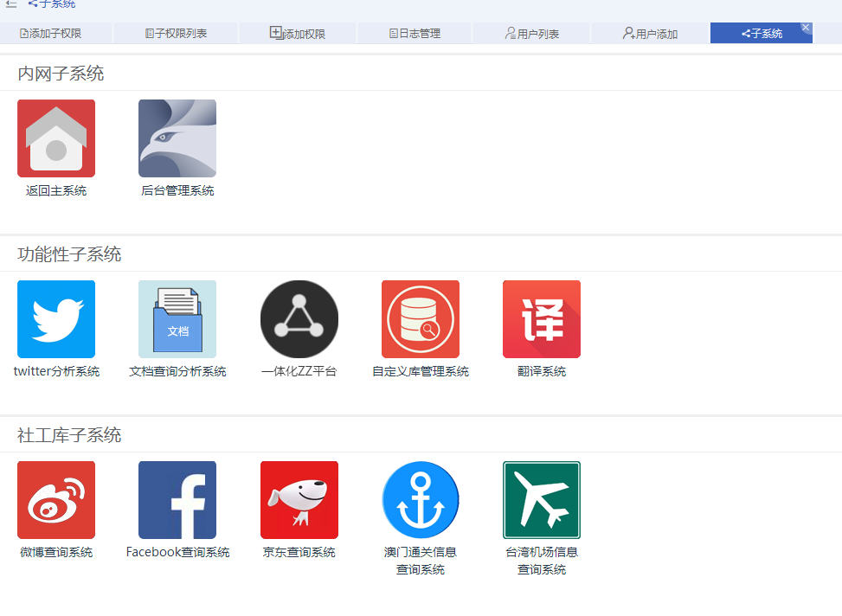Switch to the 子权限列表 tab
This screenshot has width=842, height=616.
(x=176, y=33)
